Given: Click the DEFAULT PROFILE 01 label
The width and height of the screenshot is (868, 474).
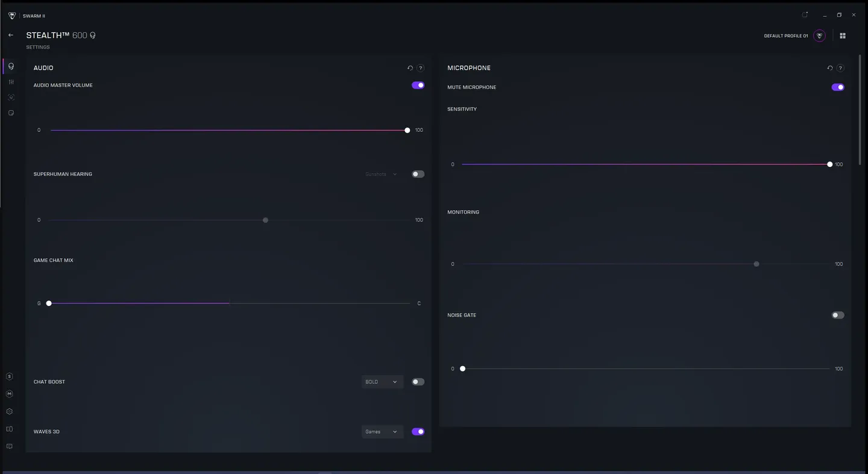Looking at the screenshot, I should tap(786, 36).
